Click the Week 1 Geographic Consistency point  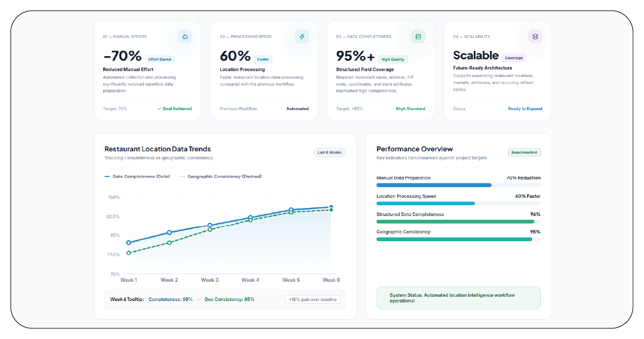pyautogui.click(x=128, y=253)
